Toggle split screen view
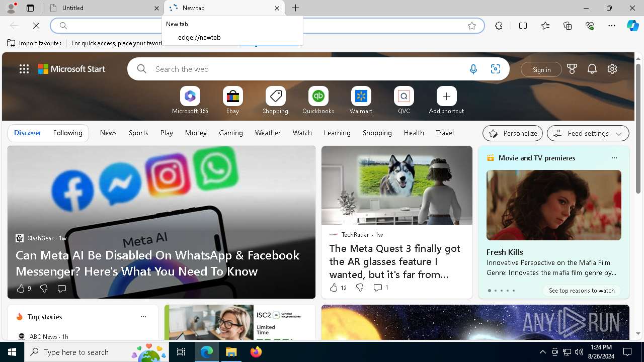Image resolution: width=644 pixels, height=362 pixels. pyautogui.click(x=523, y=26)
